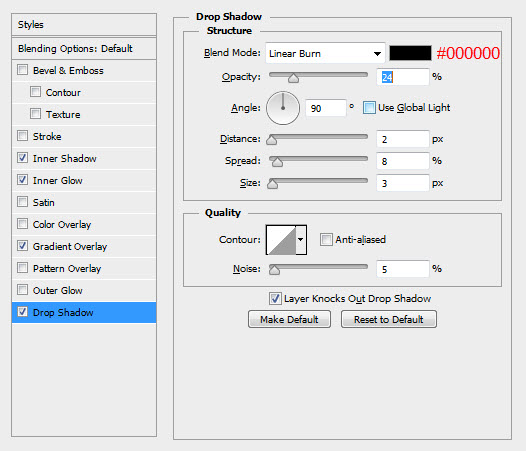Click the Opacity slider handle

coord(294,78)
